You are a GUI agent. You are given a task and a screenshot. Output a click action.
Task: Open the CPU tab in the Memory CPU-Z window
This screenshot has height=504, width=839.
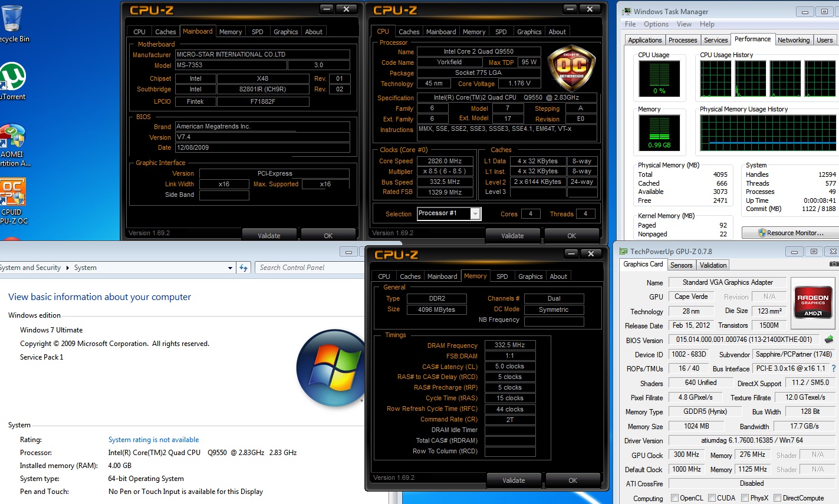pyautogui.click(x=384, y=276)
